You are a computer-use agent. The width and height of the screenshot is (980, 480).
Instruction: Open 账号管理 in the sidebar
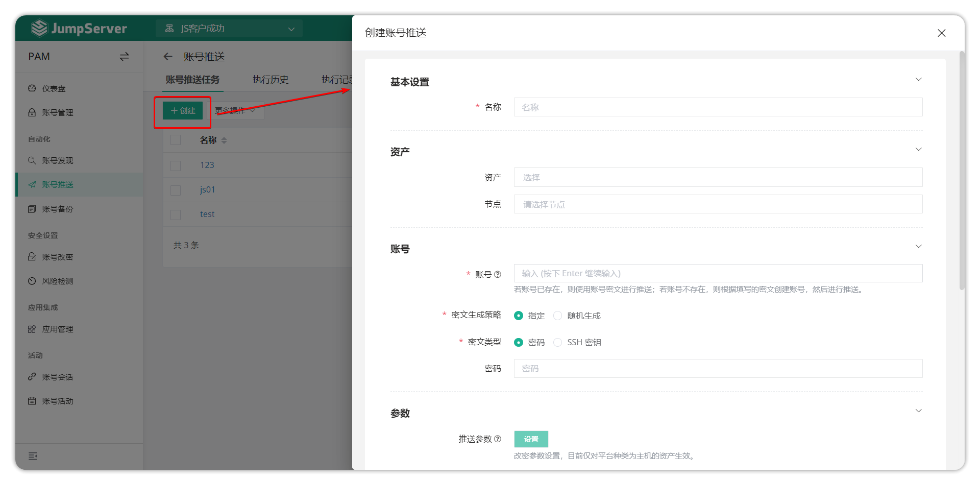point(79,112)
